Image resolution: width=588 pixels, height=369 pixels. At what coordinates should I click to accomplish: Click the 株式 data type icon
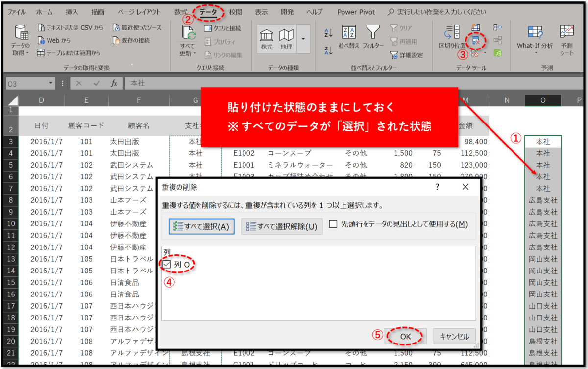(267, 39)
